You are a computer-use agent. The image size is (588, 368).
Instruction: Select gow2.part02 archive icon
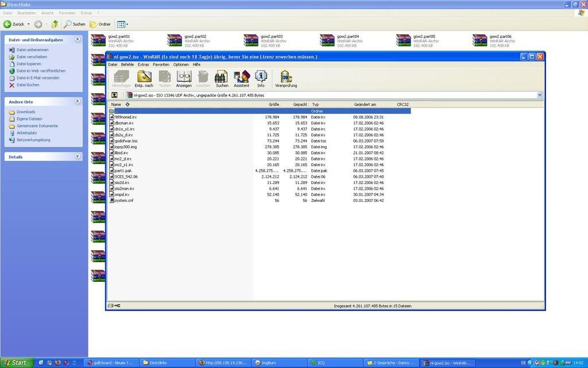[x=175, y=41]
